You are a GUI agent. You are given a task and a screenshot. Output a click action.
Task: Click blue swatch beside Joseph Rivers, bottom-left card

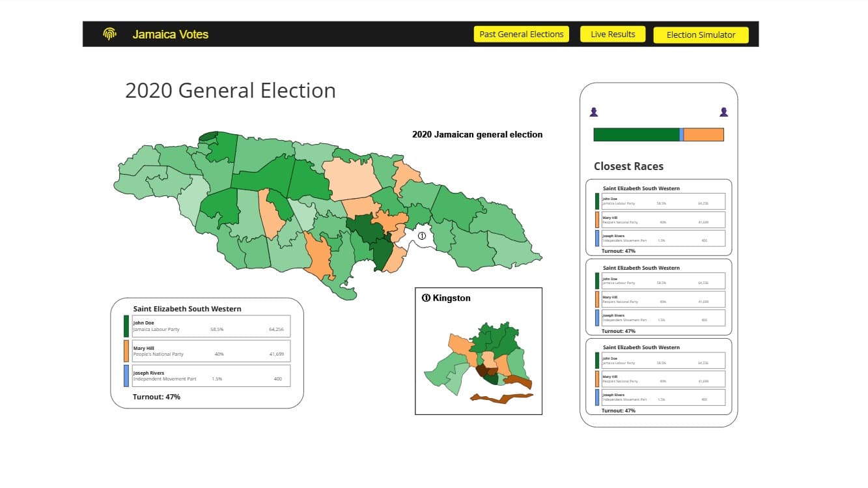(x=126, y=376)
